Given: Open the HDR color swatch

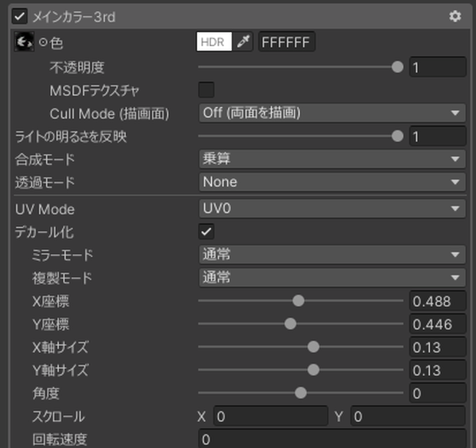Looking at the screenshot, I should pyautogui.click(x=214, y=41).
